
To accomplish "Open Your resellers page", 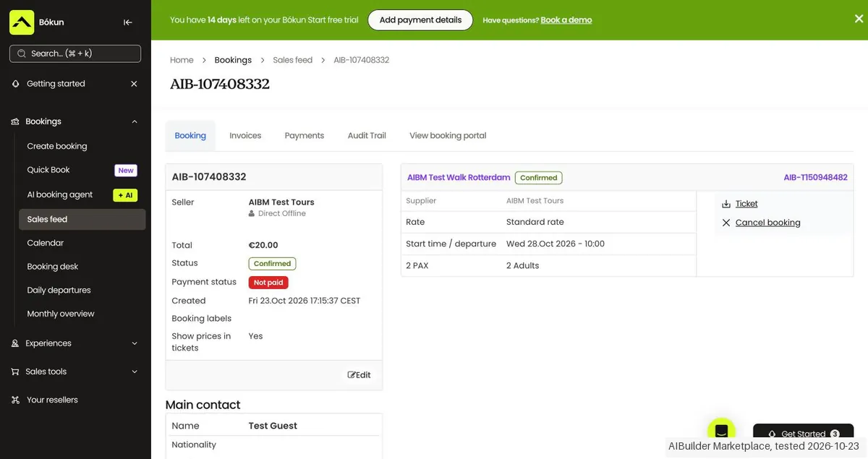I will (x=52, y=400).
